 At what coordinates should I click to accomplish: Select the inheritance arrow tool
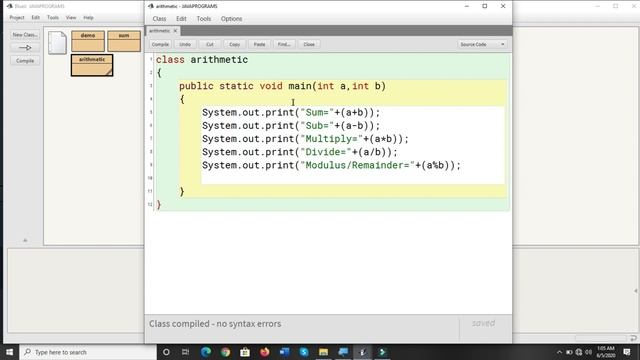(x=25, y=48)
